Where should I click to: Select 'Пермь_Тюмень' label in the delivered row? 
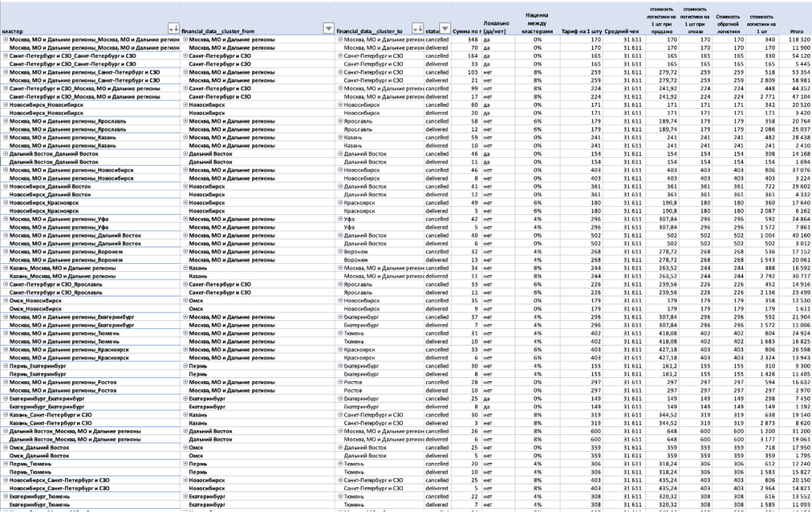point(30,472)
